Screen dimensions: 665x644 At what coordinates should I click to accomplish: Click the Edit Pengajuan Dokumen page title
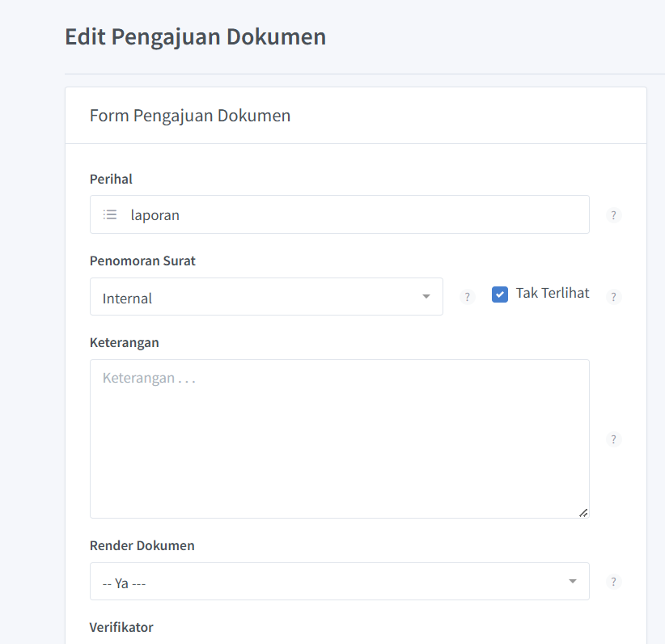[x=195, y=36]
